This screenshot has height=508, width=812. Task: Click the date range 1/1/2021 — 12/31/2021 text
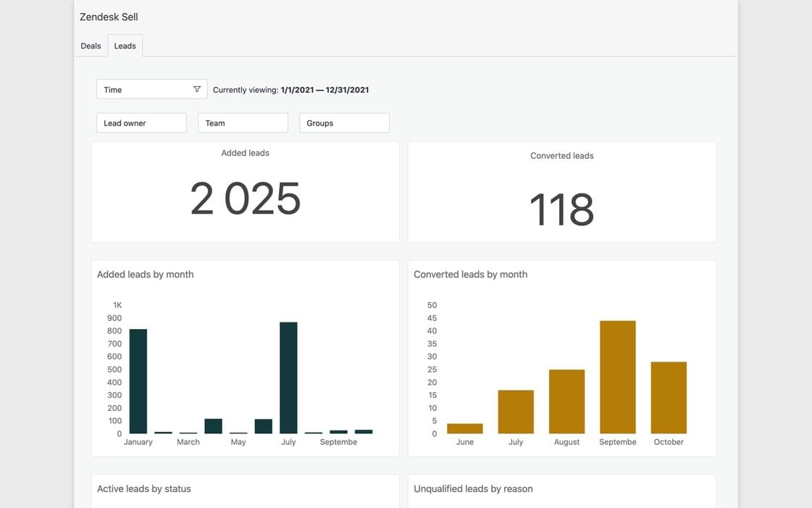tap(325, 90)
